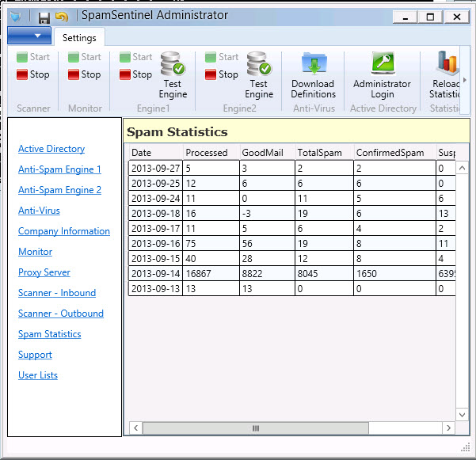Select the 2013-09-14 date cell
This screenshot has width=476, height=460.
[x=156, y=273]
